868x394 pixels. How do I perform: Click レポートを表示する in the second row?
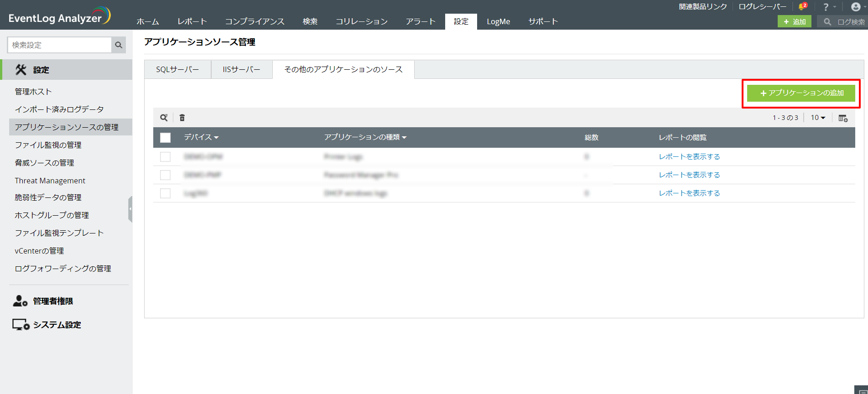tap(689, 175)
